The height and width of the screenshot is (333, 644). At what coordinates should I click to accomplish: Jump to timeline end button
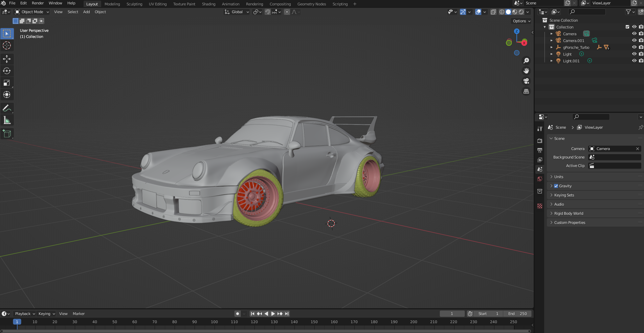(x=287, y=314)
